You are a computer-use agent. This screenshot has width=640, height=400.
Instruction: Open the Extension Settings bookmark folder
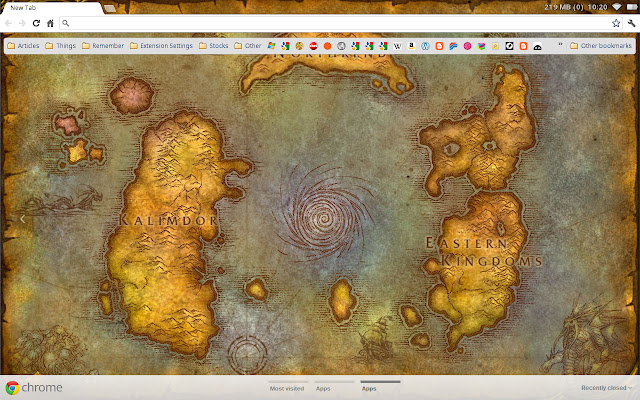(161, 46)
